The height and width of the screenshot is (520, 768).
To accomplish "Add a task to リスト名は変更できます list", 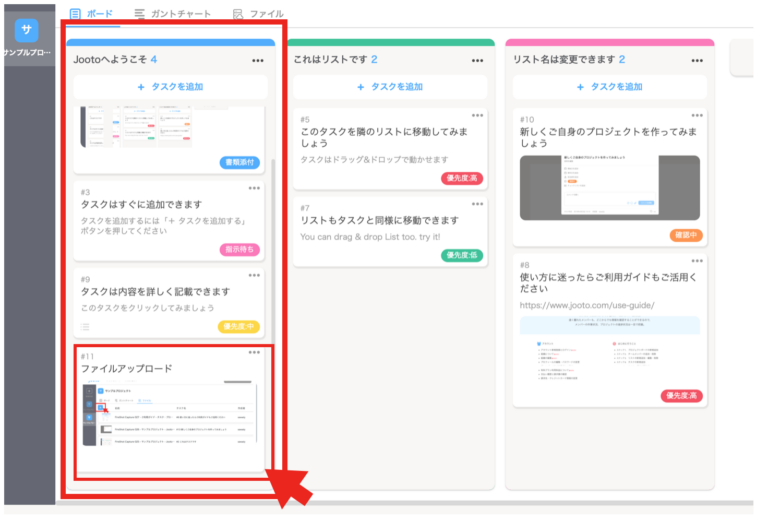I will pyautogui.click(x=610, y=87).
